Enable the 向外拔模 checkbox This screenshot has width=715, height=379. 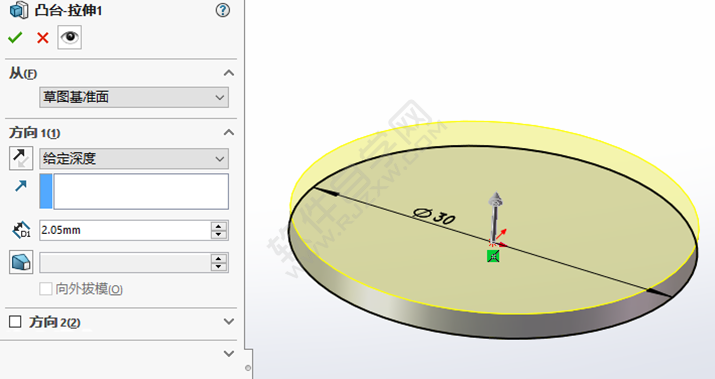point(46,289)
